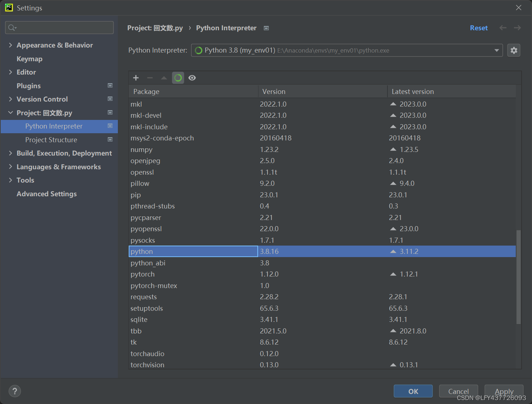532x404 pixels.
Task: Click python upgrade arrow for 3.11.2
Action: tap(393, 251)
